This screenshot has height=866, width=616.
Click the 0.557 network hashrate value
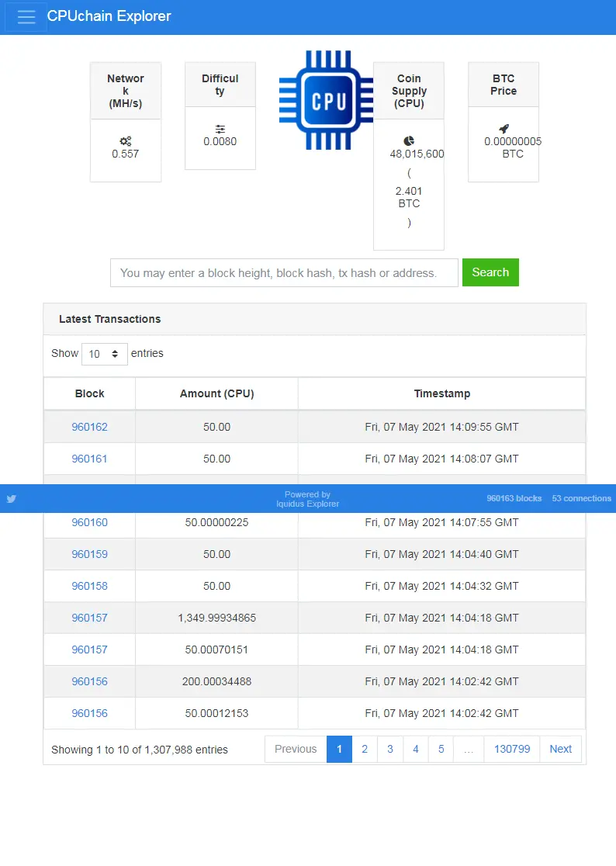point(126,154)
